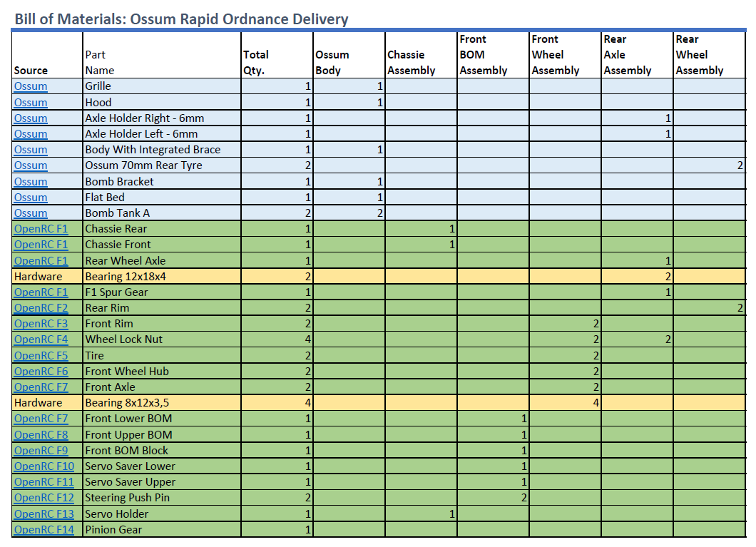
Task: Open the OpenRC F10 link
Action: point(44,466)
